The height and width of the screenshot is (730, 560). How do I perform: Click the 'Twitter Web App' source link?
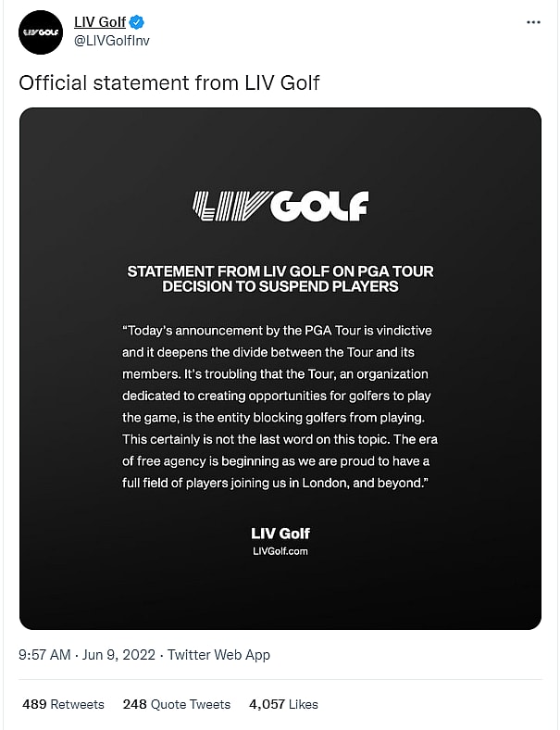point(219,655)
